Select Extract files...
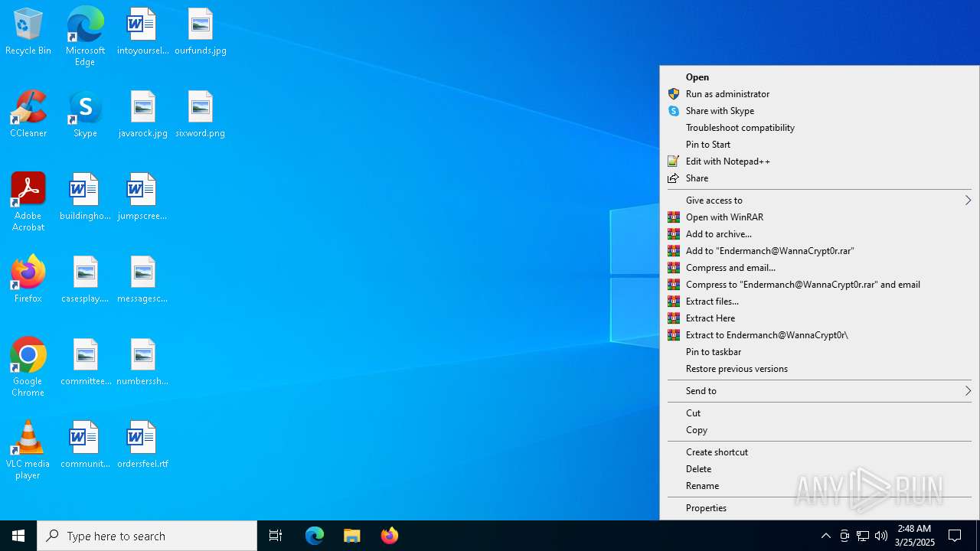Screen dimensions: 980x551 tap(819, 302)
